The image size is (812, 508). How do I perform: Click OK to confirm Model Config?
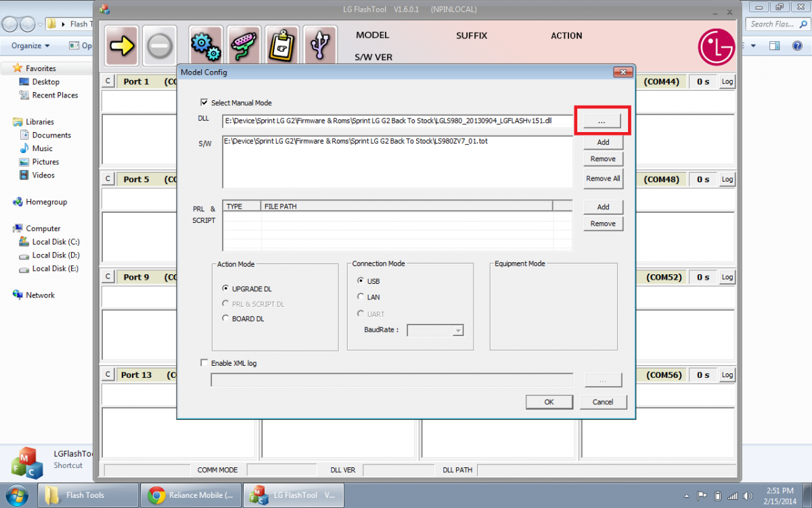549,402
